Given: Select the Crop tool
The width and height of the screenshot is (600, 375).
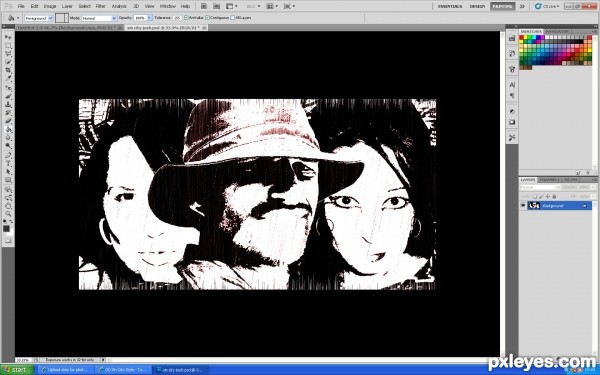Looking at the screenshot, I should click(8, 70).
